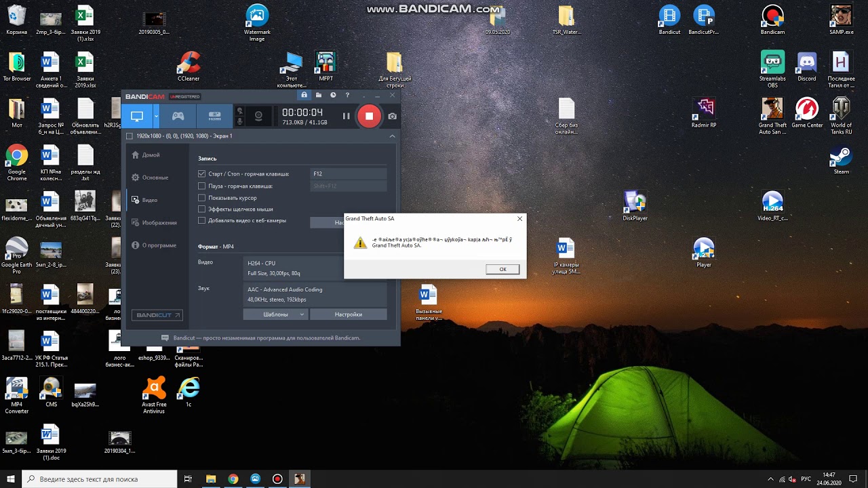Open screen mode dropdown arrow in Bandicam
The height and width of the screenshot is (488, 868).
156,116
